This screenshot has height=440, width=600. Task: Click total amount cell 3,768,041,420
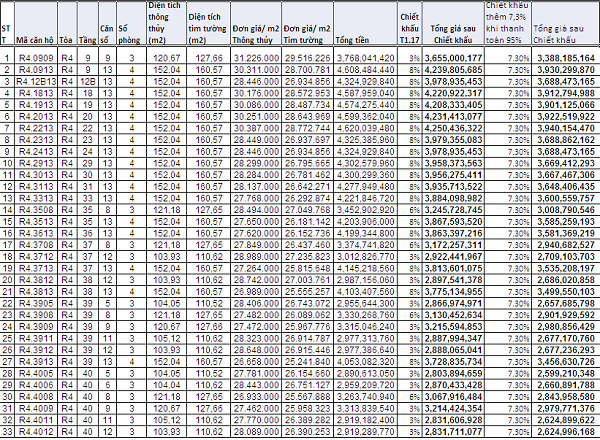pyautogui.click(x=365, y=58)
